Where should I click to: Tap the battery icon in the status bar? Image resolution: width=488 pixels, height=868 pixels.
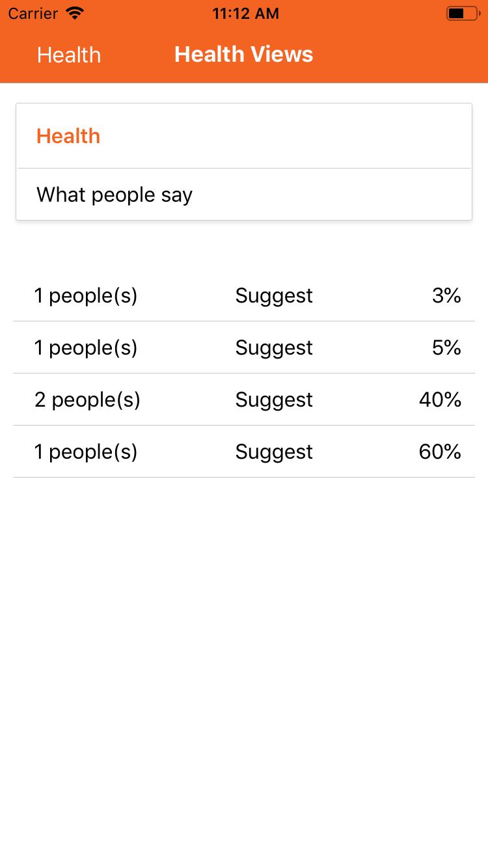pos(463,13)
